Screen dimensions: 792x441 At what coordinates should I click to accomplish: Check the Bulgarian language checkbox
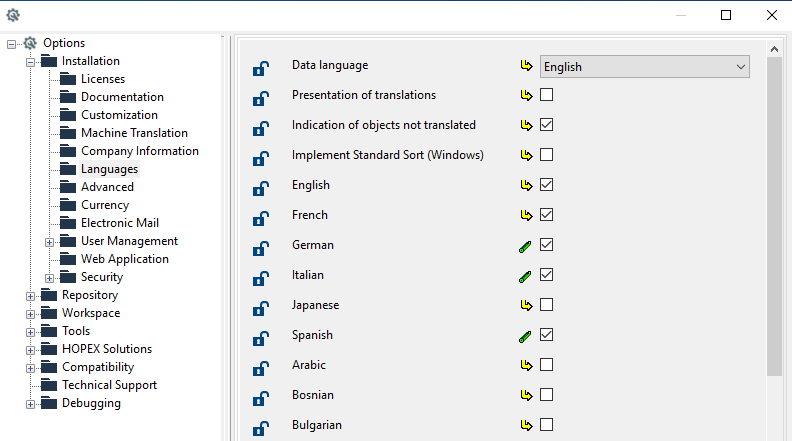[x=547, y=425]
